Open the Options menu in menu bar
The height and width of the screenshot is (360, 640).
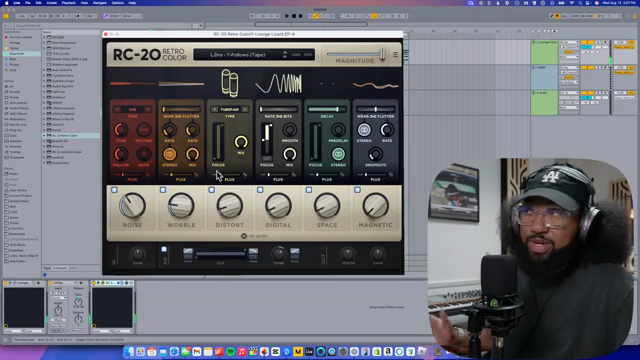coord(117,3)
